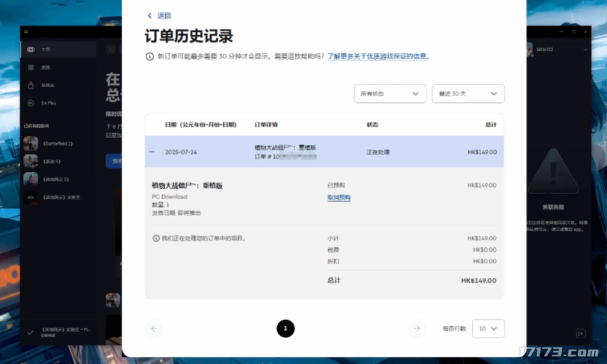Screen dimensions: 607x364
Task: Open the rows per page dropdown
Action: click(x=488, y=328)
